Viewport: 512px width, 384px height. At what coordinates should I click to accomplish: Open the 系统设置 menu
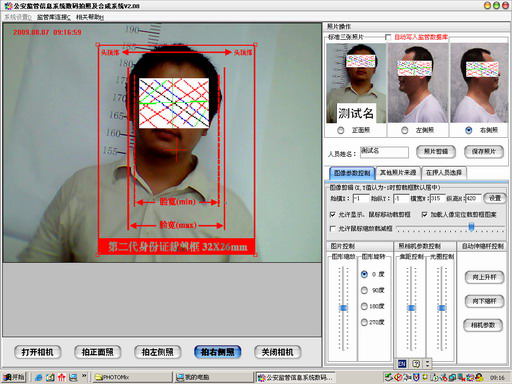click(x=18, y=17)
